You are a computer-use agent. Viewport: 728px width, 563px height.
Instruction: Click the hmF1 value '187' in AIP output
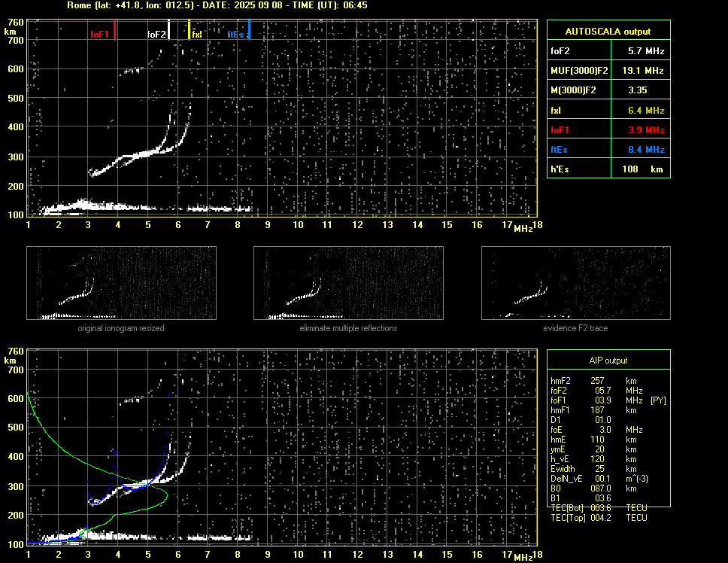597,410
